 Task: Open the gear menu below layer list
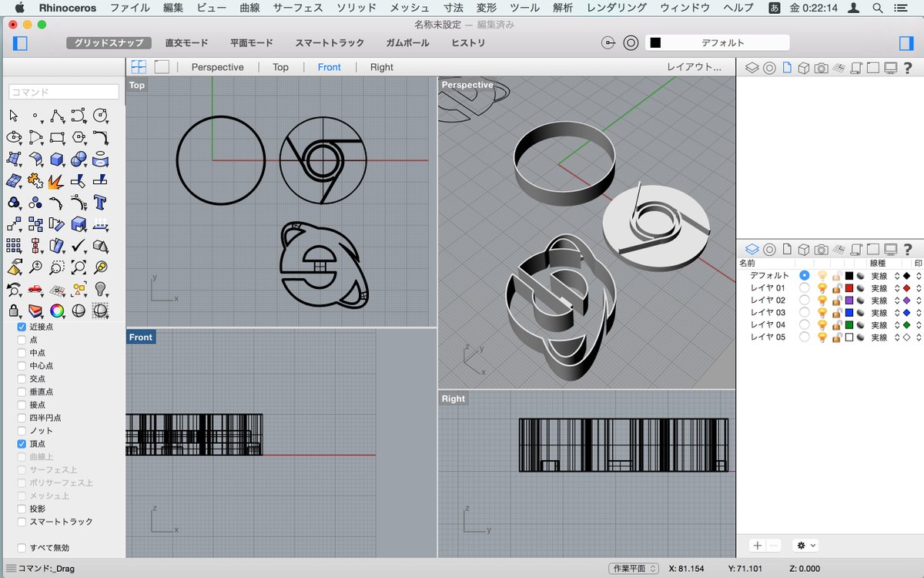point(806,545)
